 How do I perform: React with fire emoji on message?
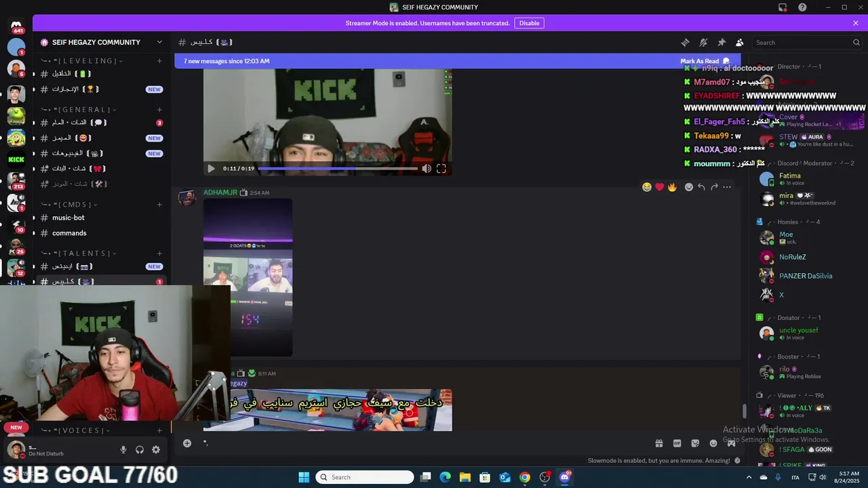[672, 187]
